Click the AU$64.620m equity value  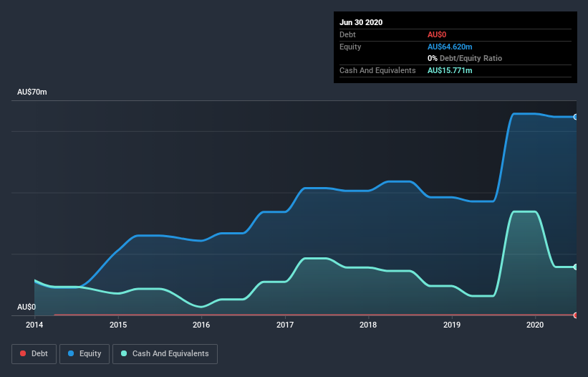click(450, 47)
